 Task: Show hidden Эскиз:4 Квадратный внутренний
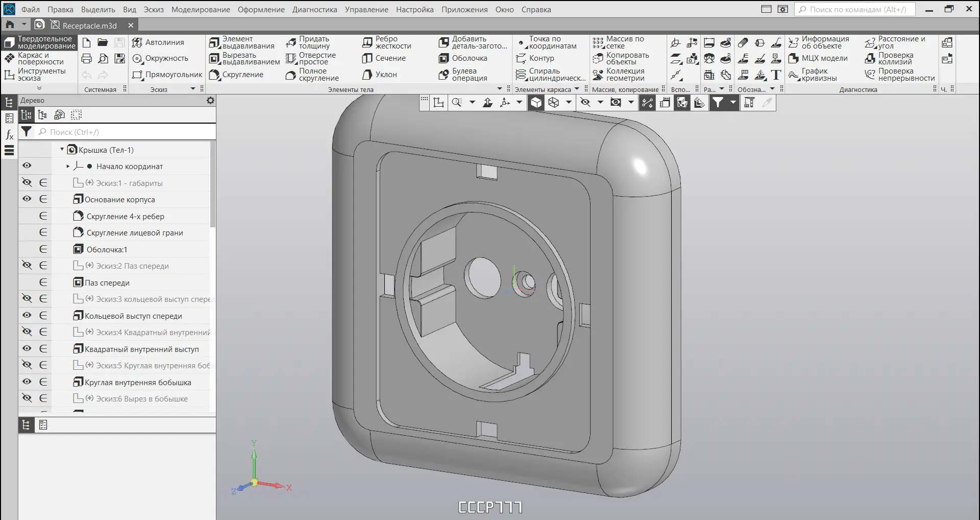[x=27, y=332]
